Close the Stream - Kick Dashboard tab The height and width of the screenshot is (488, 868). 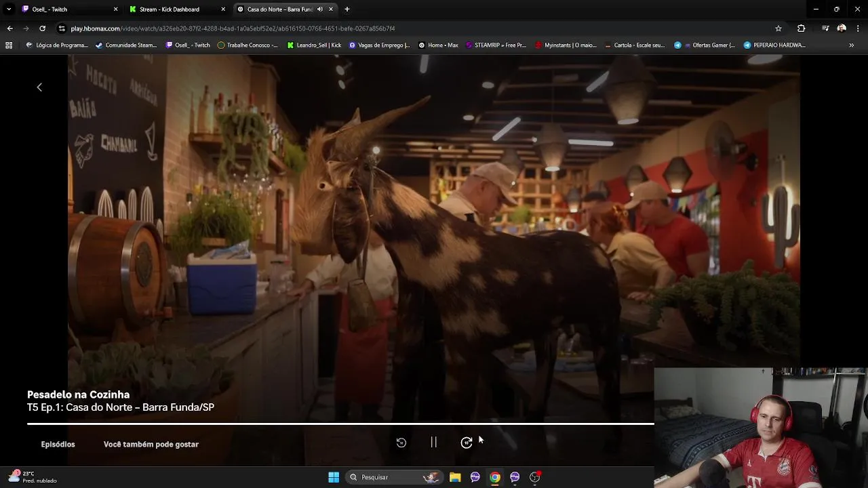[223, 9]
